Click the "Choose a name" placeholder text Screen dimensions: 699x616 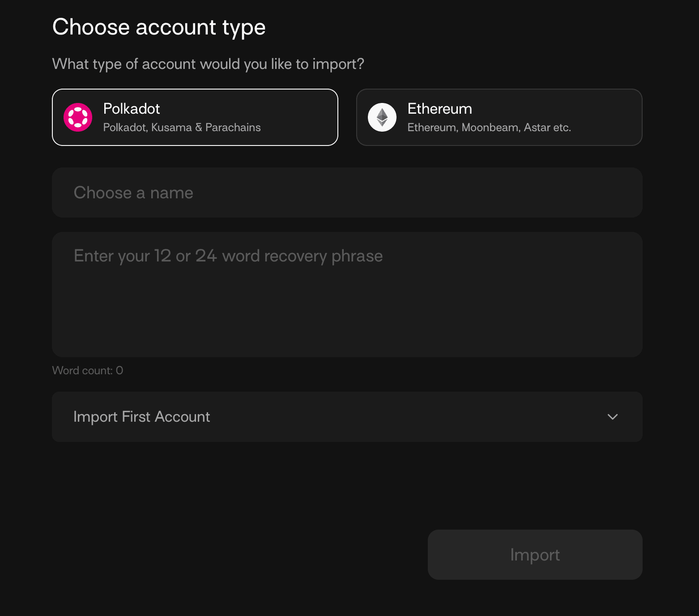pyautogui.click(x=133, y=193)
